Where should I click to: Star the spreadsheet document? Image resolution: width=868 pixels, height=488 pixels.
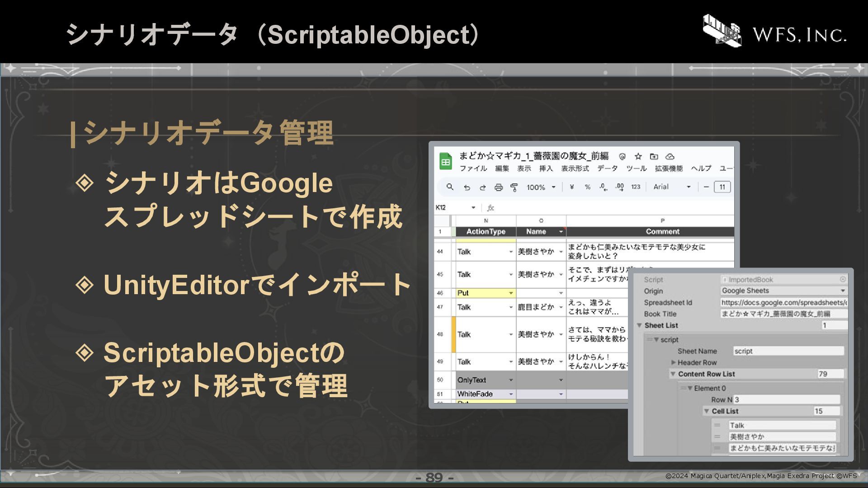[638, 156]
